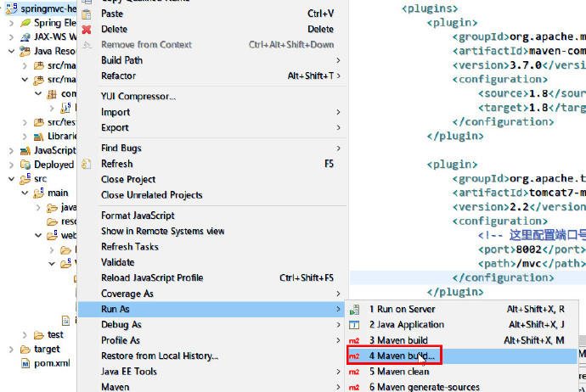This screenshot has width=586, height=392.
Task: Select the main folder in tree
Action: pos(58,193)
